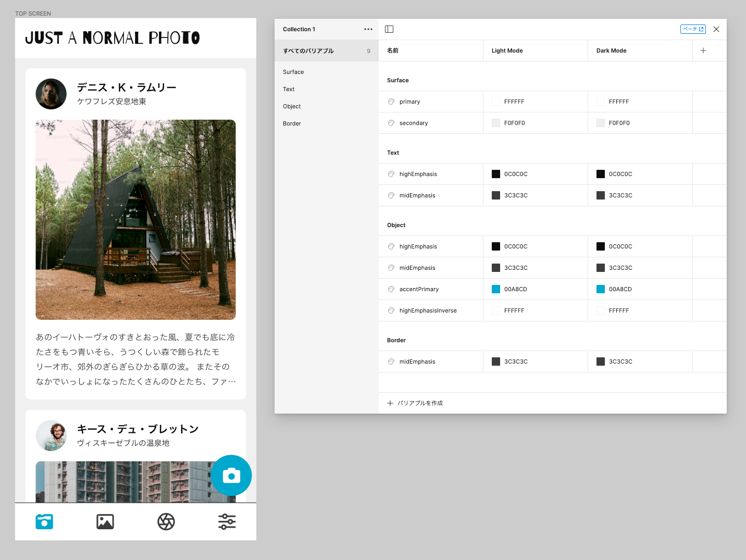Click Collection 1 in the panel header

299,29
